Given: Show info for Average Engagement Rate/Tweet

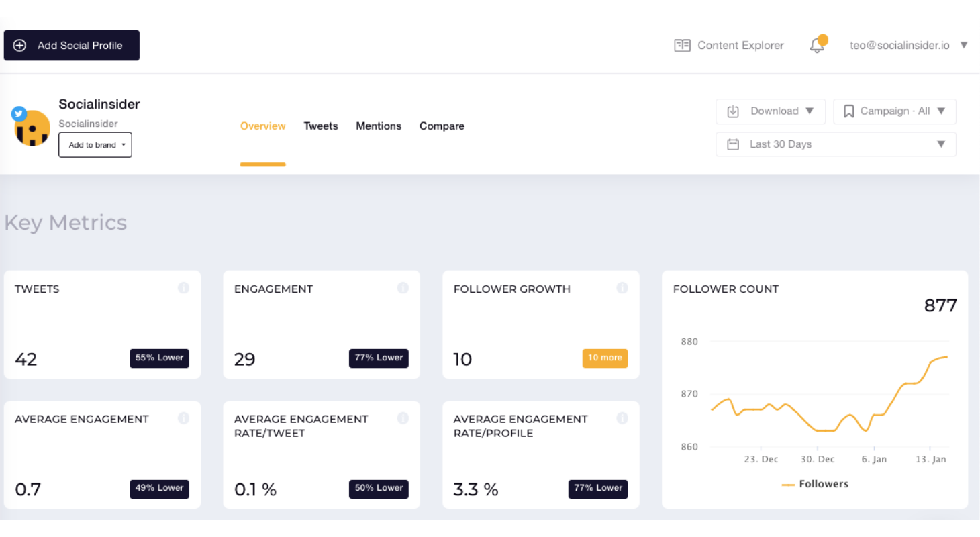Looking at the screenshot, I should [403, 418].
